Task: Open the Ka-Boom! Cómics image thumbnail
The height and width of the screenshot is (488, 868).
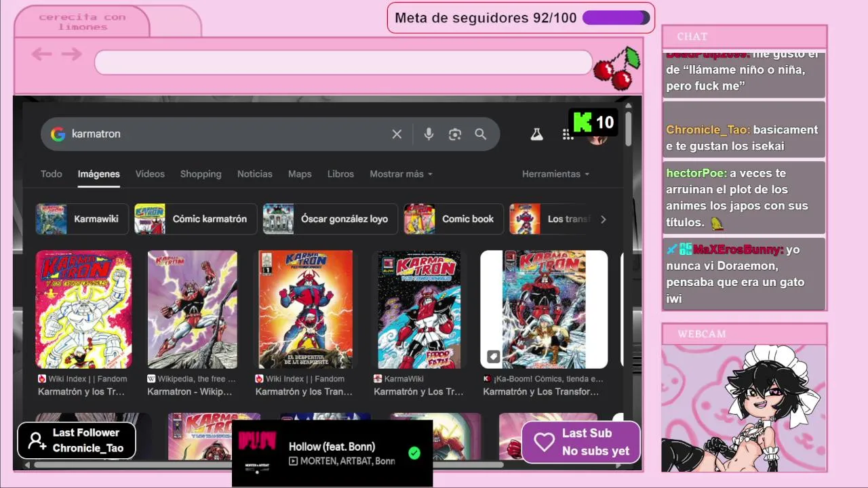Action: click(x=544, y=310)
